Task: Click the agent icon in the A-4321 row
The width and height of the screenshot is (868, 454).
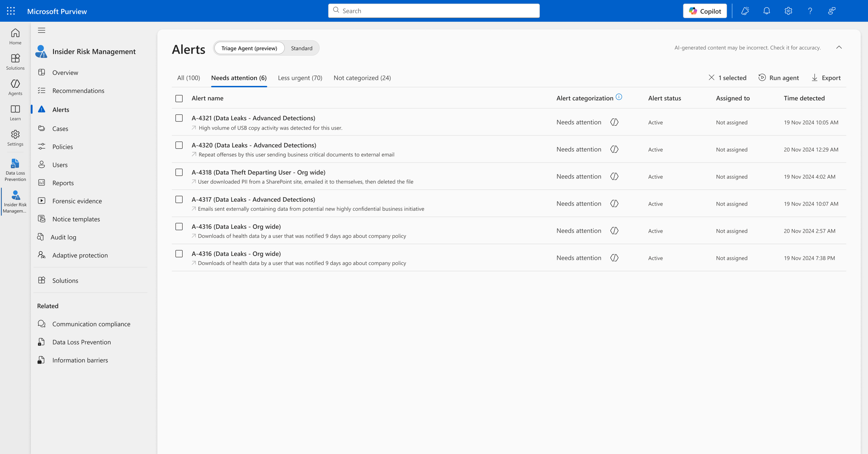Action: (614, 122)
